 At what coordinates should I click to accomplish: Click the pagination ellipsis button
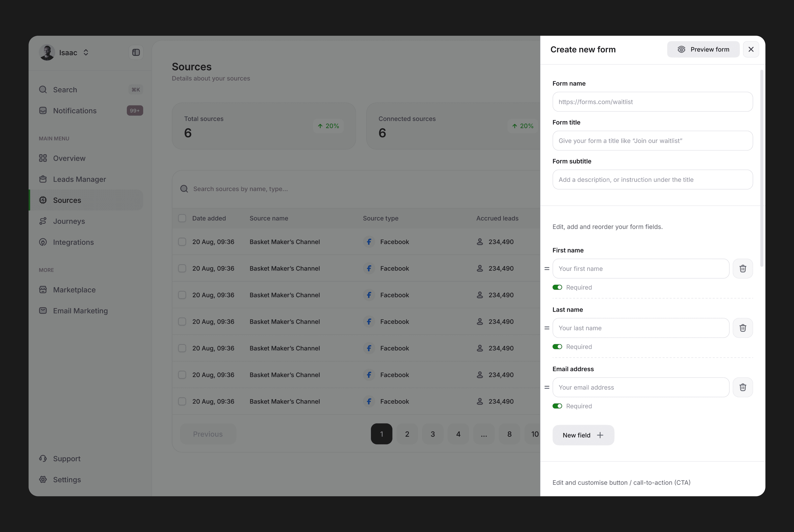coord(484,434)
